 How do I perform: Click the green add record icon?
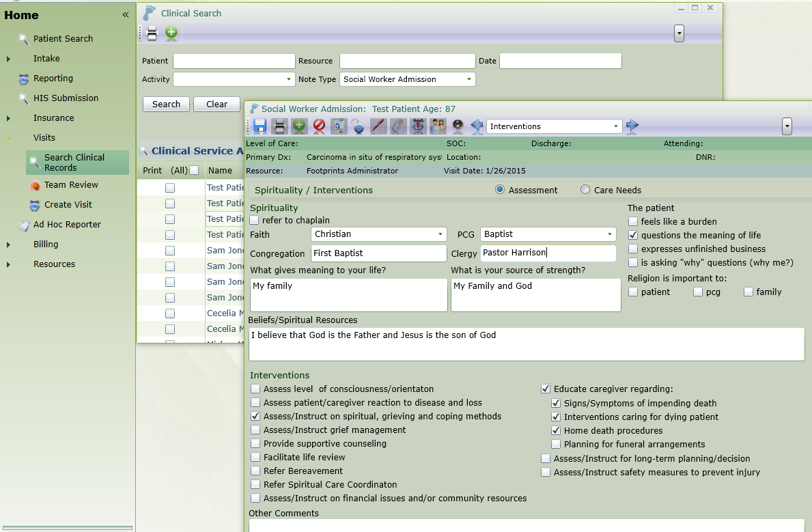point(299,126)
